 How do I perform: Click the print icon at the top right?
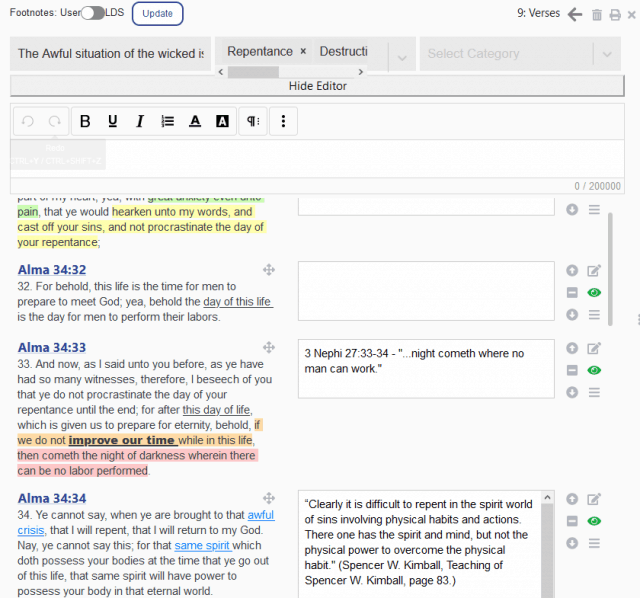click(x=615, y=14)
